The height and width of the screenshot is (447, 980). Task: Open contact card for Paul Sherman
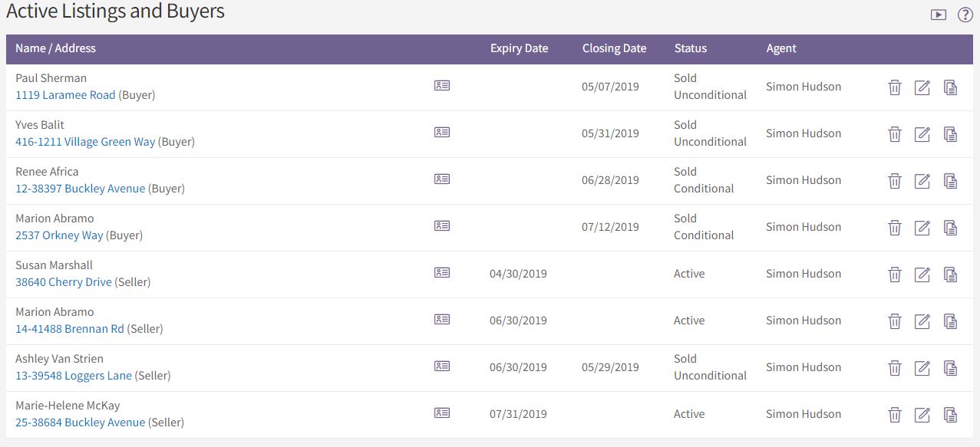[442, 85]
